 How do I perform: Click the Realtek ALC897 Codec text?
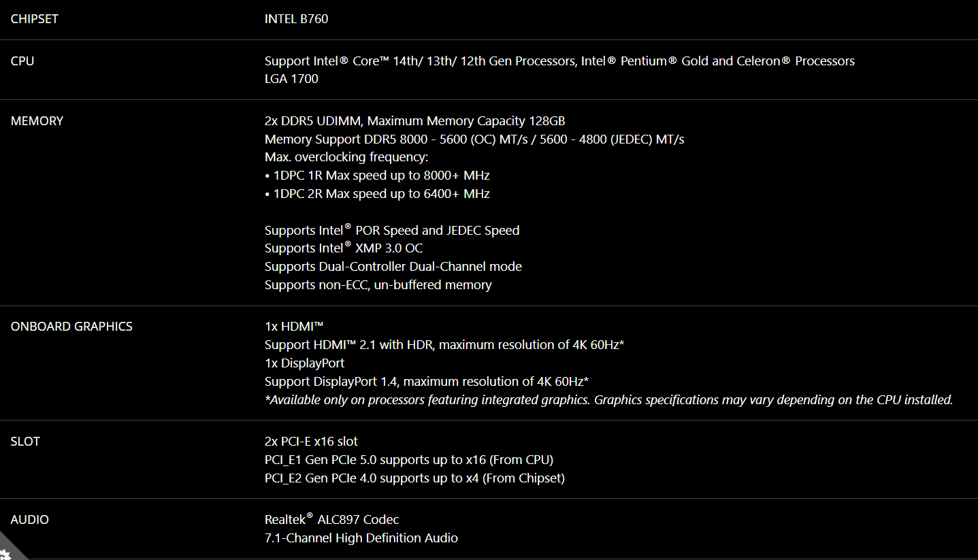pos(331,520)
